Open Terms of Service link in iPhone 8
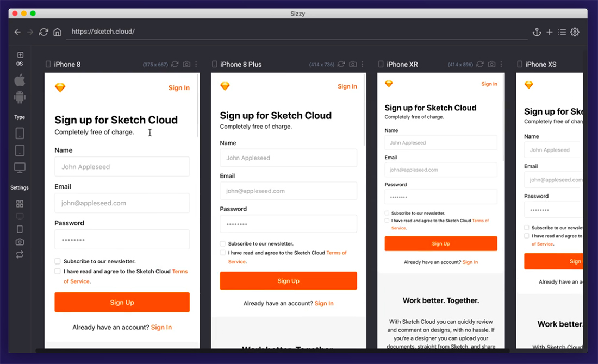Screen dimensions: 598x364 pyautogui.click(x=126, y=277)
